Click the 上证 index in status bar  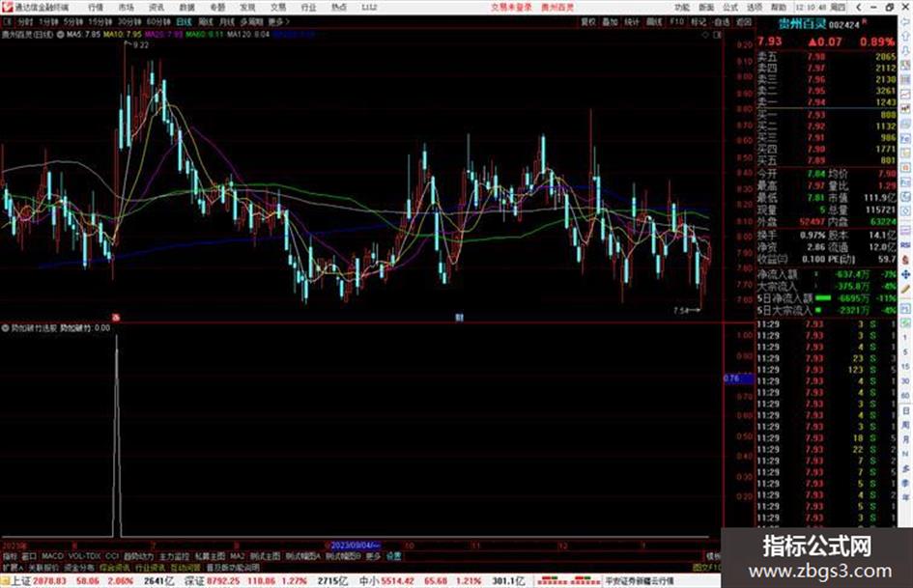point(21,581)
